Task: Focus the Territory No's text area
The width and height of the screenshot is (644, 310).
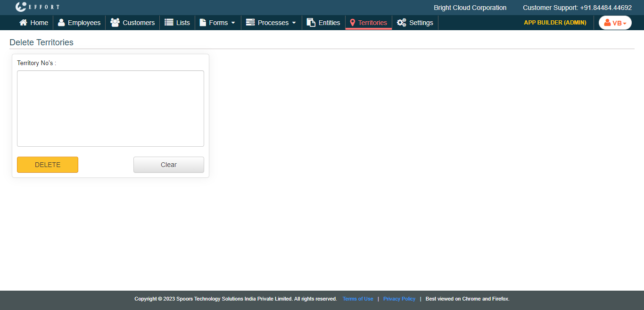Action: [110, 109]
